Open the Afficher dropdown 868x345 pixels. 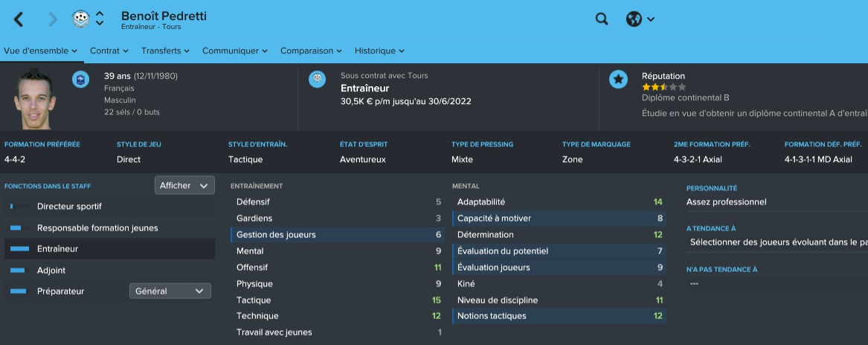[184, 186]
